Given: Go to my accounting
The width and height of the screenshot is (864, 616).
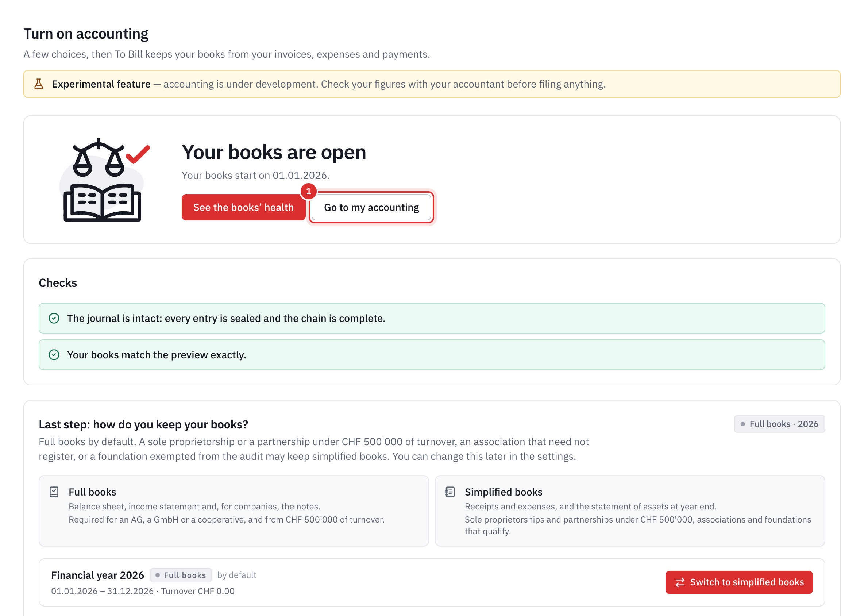Looking at the screenshot, I should coord(371,208).
